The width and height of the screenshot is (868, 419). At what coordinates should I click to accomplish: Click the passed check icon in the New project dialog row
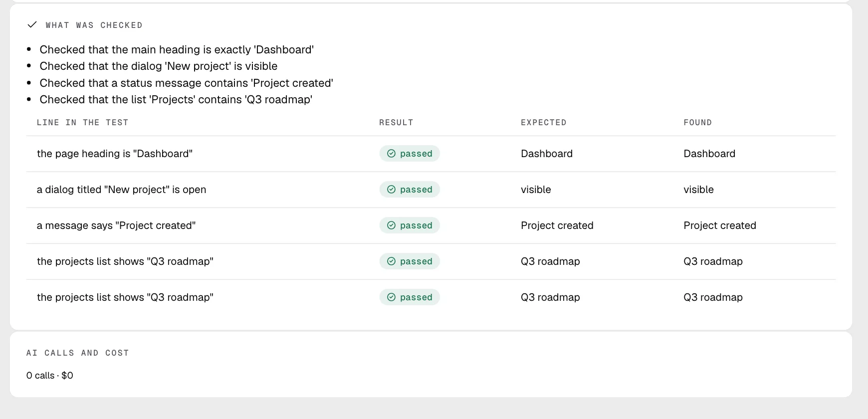tap(392, 190)
